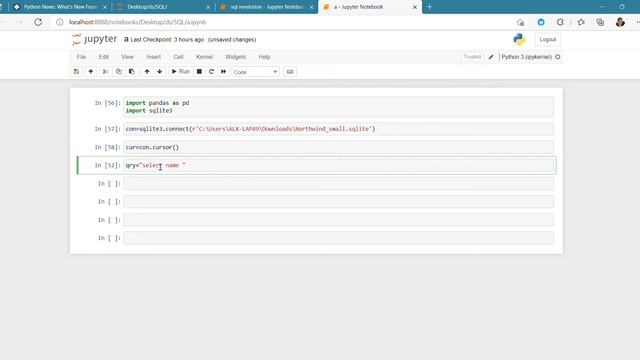This screenshot has height=360, width=640.
Task: Open the browser collections icon
Action: (x=600, y=22)
